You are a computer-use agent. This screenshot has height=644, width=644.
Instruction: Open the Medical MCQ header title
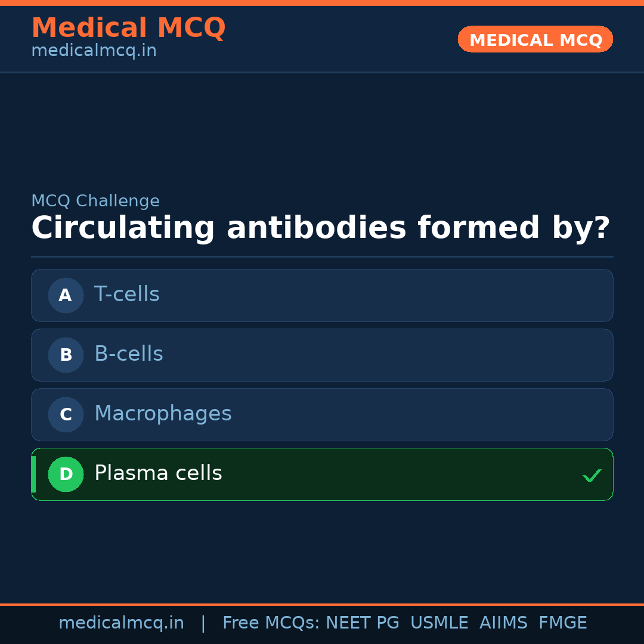click(128, 28)
